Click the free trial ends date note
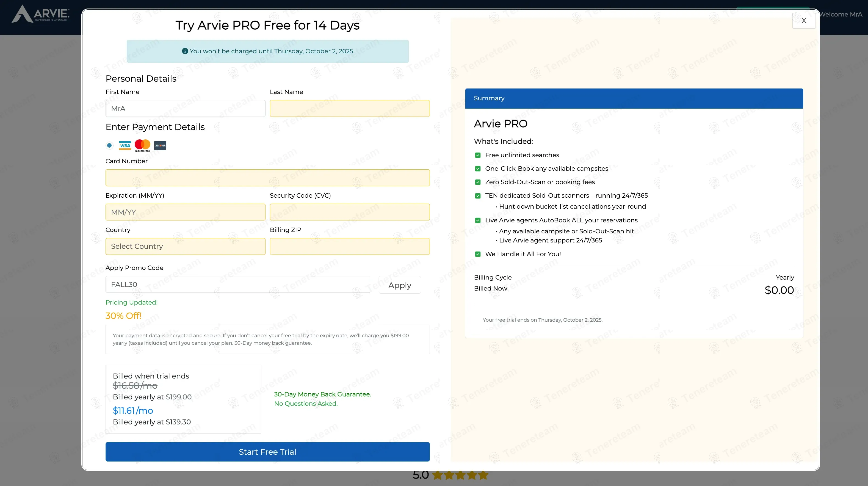Viewport: 868px width, 486px height. [x=543, y=320]
